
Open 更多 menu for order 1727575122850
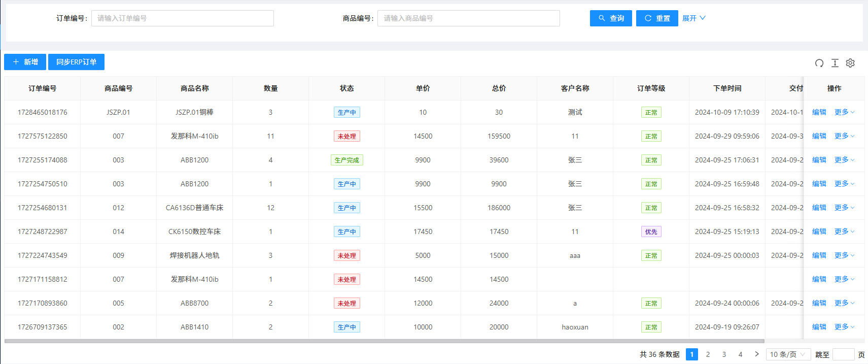[x=845, y=136]
